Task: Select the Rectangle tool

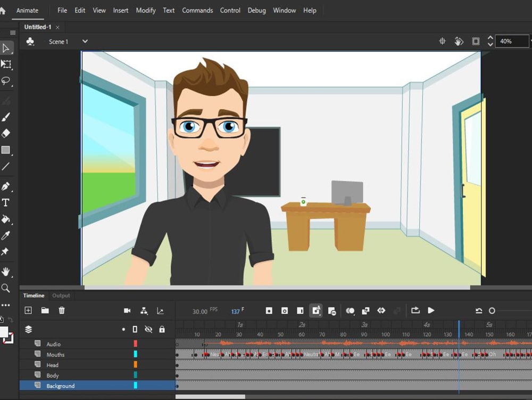Action: (6, 150)
